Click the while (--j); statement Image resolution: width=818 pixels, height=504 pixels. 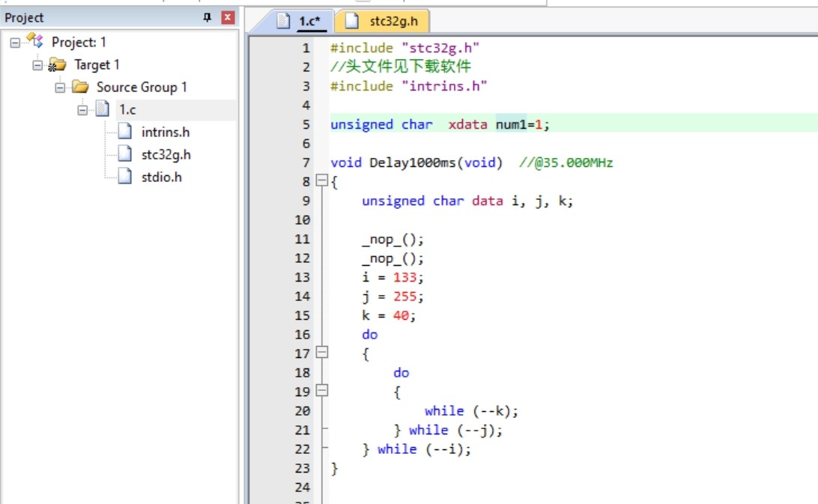(456, 431)
